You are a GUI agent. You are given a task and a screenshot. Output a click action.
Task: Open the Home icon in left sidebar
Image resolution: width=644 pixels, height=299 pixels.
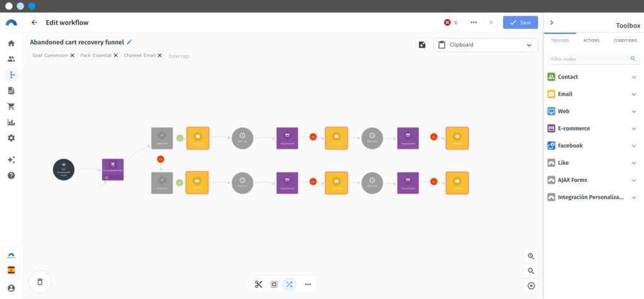(11, 43)
